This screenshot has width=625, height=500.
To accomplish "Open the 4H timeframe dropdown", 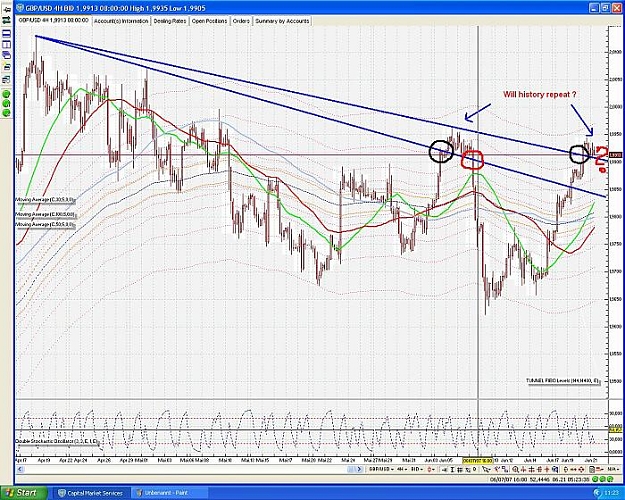I will click(402, 469).
